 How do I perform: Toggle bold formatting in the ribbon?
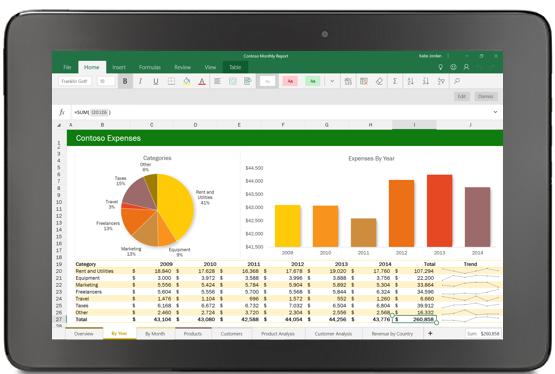coord(125,81)
